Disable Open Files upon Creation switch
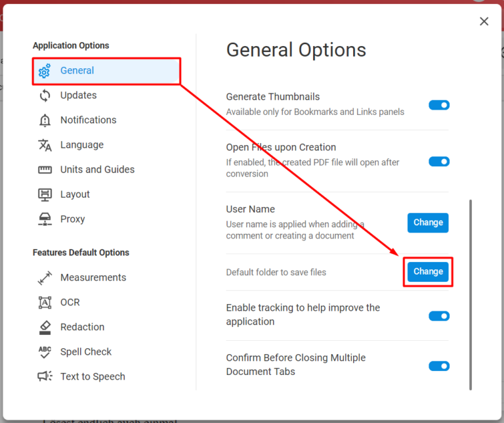 click(x=439, y=162)
